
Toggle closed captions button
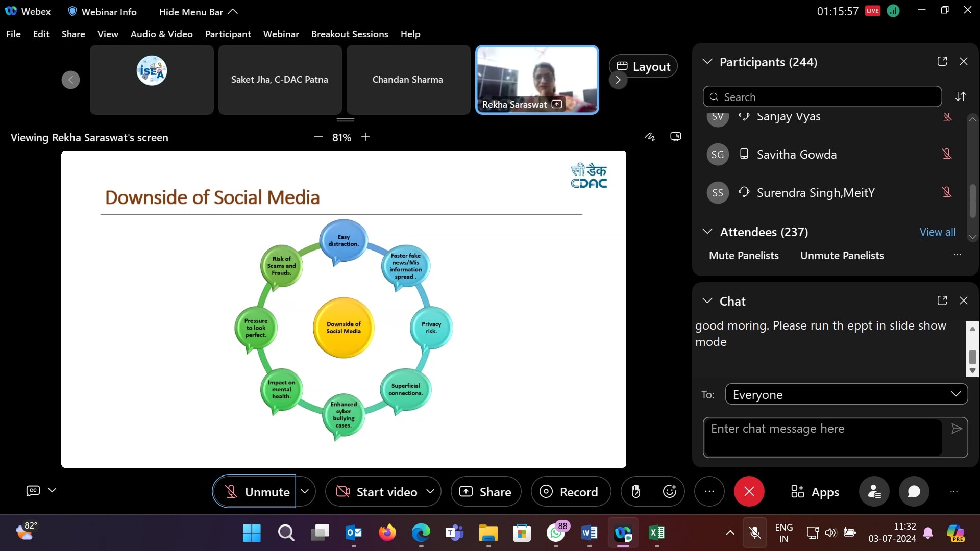[33, 490]
